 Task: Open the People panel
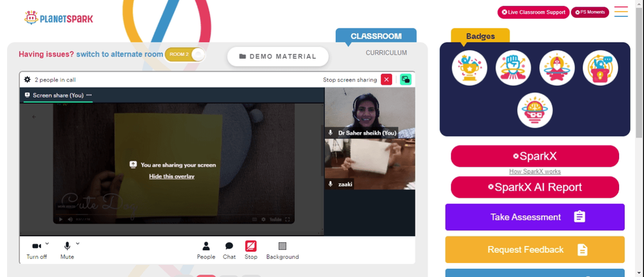206,251
